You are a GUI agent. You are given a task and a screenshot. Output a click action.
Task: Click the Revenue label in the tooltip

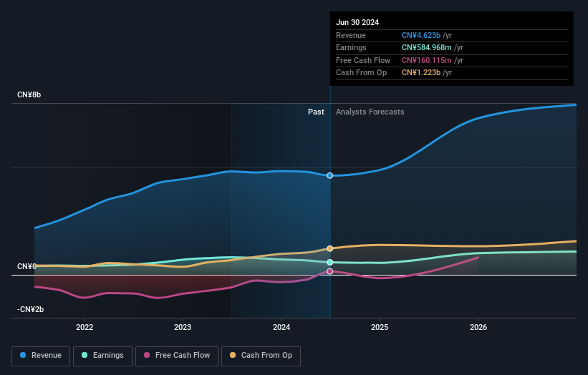click(351, 35)
